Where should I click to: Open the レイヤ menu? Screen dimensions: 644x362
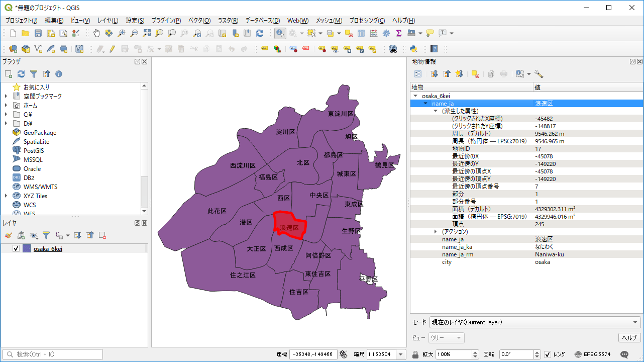tap(108, 21)
